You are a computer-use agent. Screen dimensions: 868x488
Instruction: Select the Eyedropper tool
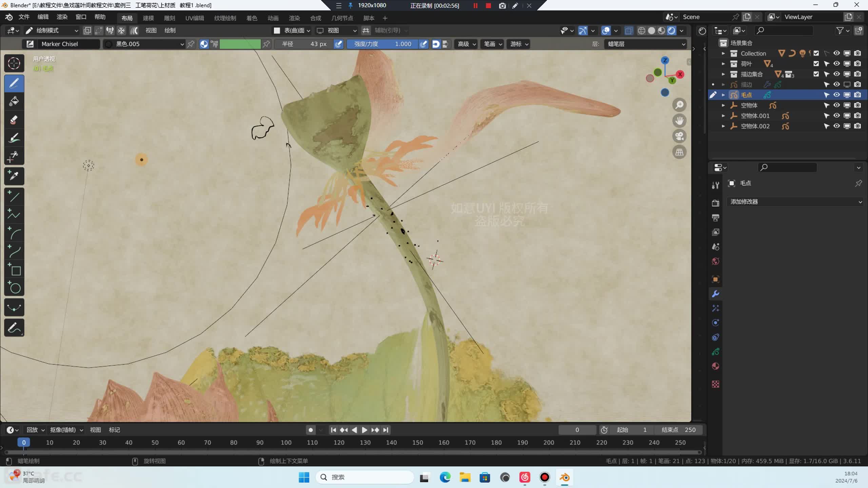[x=14, y=176]
